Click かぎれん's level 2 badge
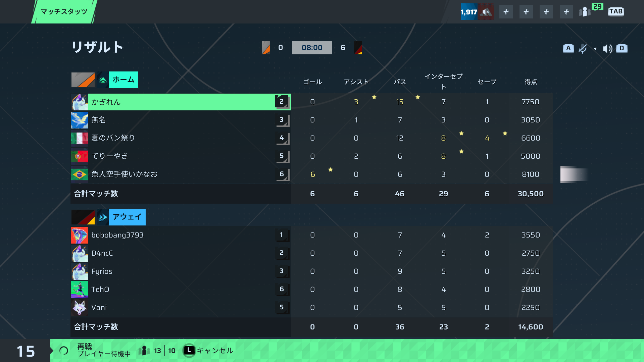 click(x=282, y=102)
